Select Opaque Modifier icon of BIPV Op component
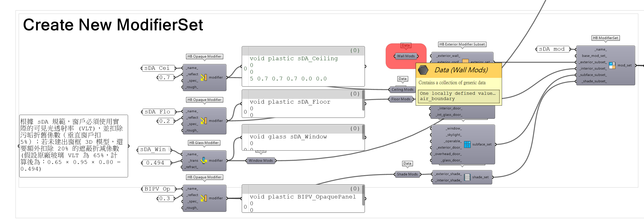644x224 pixels. (204, 198)
